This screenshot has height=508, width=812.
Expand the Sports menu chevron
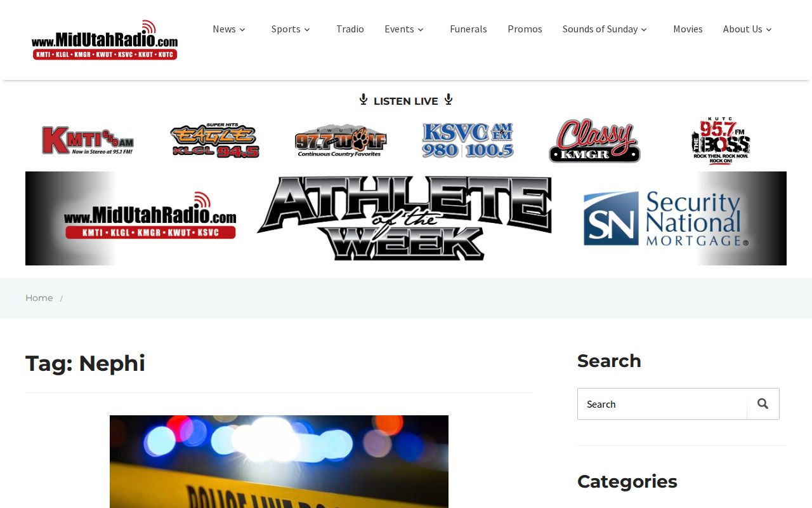coord(307,29)
